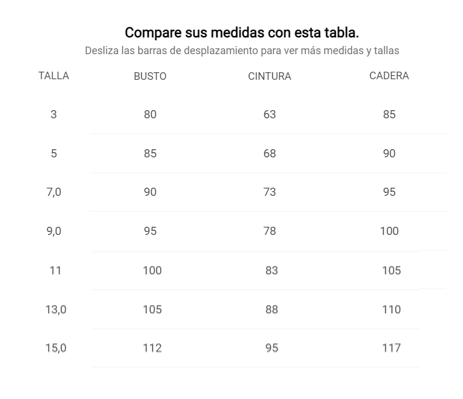Click the TALLA column header
Screen dimensions: 463x399
54,76
